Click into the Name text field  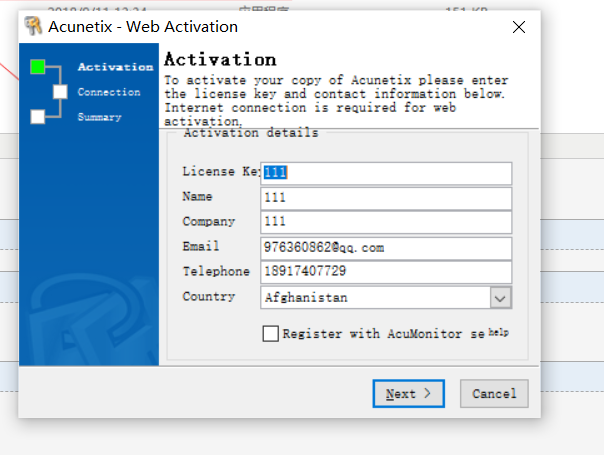[386, 198]
